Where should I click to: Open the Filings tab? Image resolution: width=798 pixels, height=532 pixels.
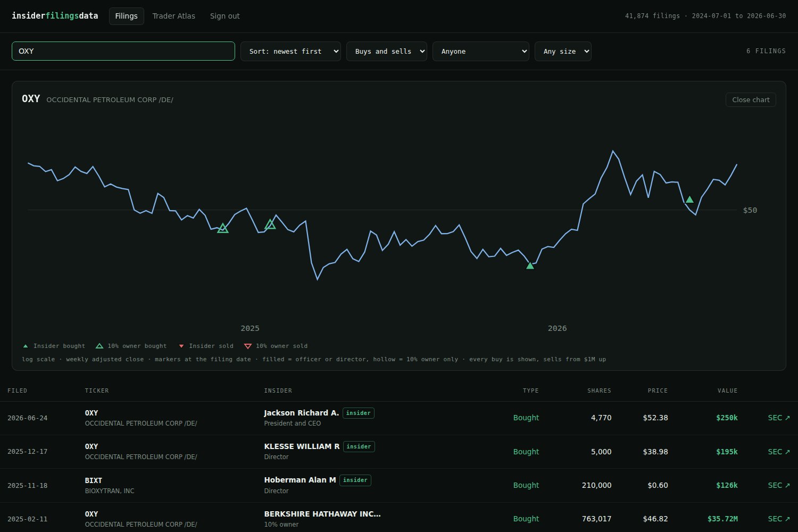[127, 16]
